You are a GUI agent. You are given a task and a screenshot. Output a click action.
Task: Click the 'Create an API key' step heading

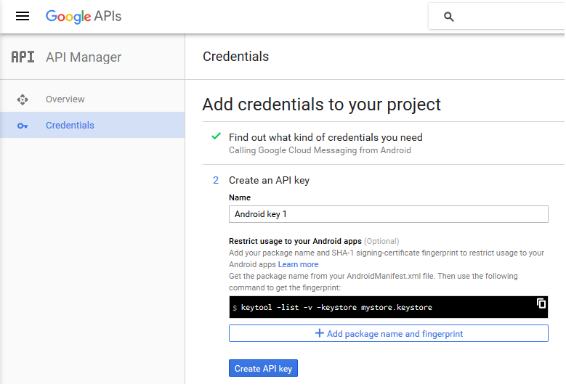tap(270, 180)
